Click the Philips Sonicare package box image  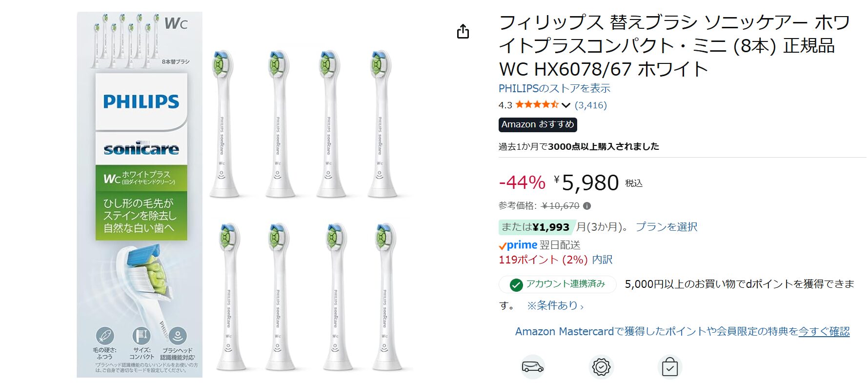(x=140, y=195)
